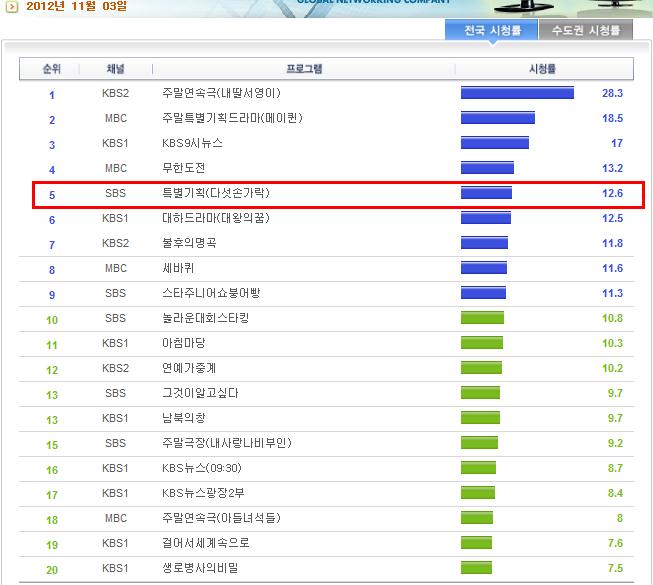Image resolution: width=653 pixels, height=585 pixels.
Task: Click the date 2012년 11월 03일
Action: pyautogui.click(x=77, y=6)
